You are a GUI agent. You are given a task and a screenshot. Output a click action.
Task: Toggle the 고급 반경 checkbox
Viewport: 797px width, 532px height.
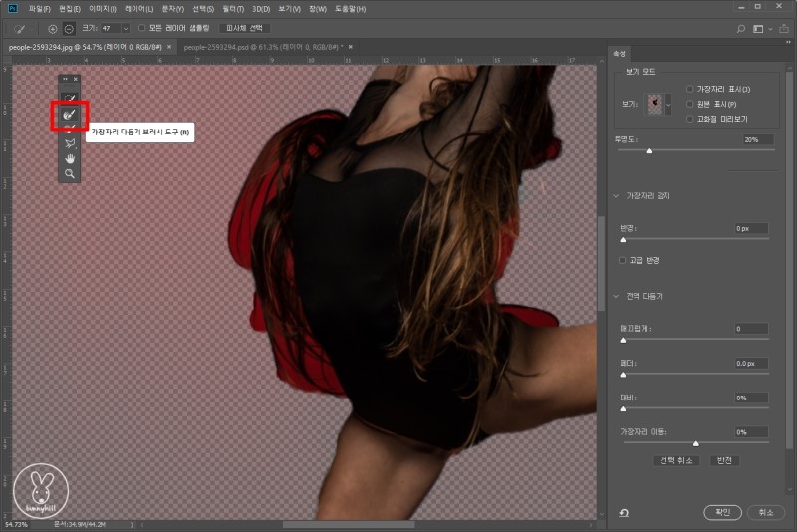(623, 260)
